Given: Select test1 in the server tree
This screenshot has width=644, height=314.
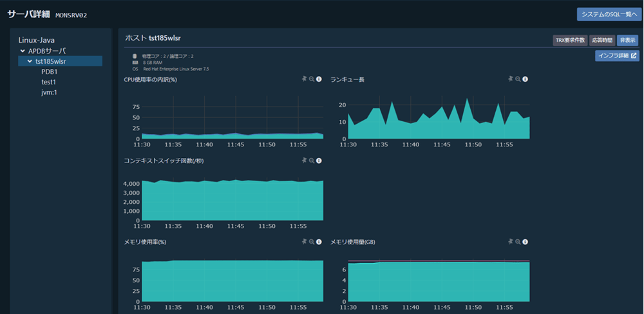Looking at the screenshot, I should tap(48, 82).
